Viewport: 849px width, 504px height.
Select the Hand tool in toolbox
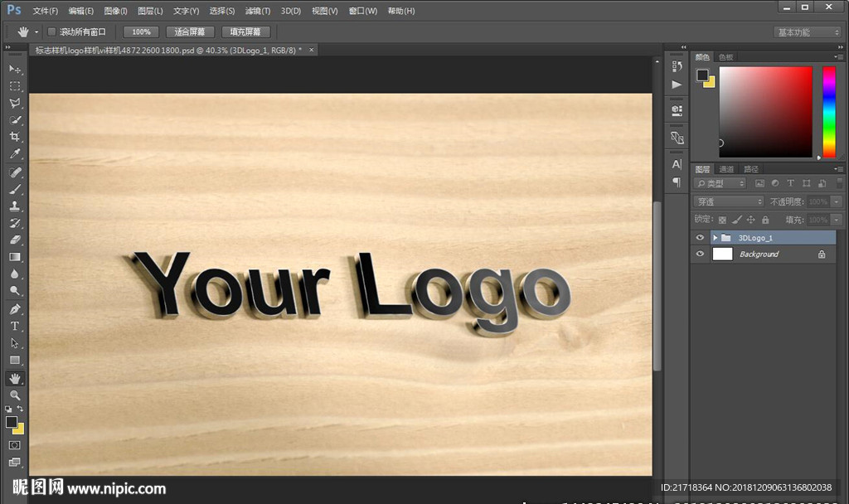tap(15, 378)
